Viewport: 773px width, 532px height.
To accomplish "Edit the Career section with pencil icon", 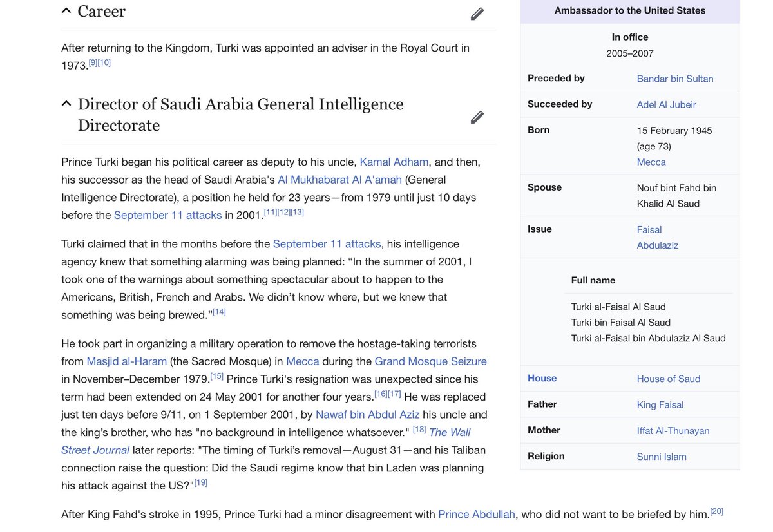I will tap(477, 14).
